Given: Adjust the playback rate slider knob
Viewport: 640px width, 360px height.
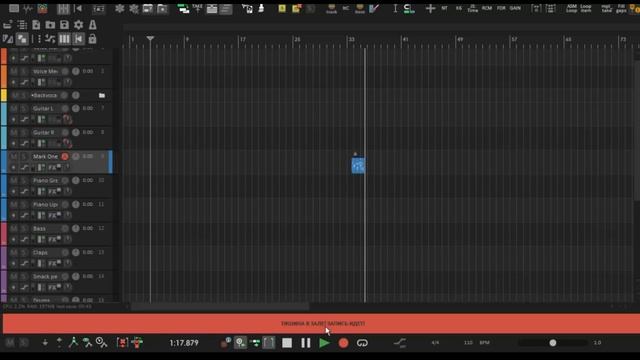Looking at the screenshot, I should 553,343.
